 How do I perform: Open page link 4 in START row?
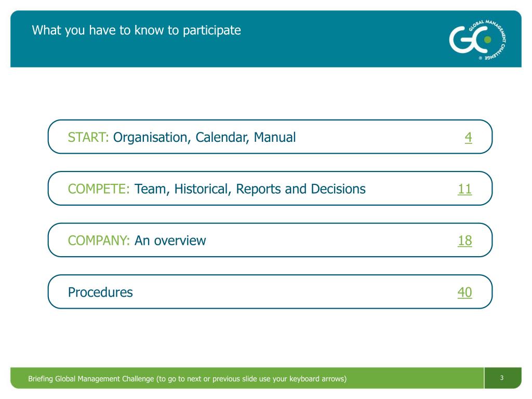point(468,137)
